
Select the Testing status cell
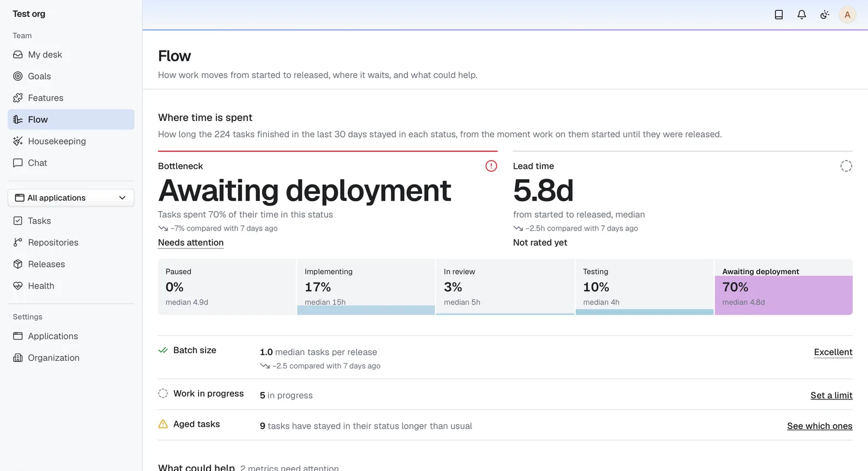point(644,287)
